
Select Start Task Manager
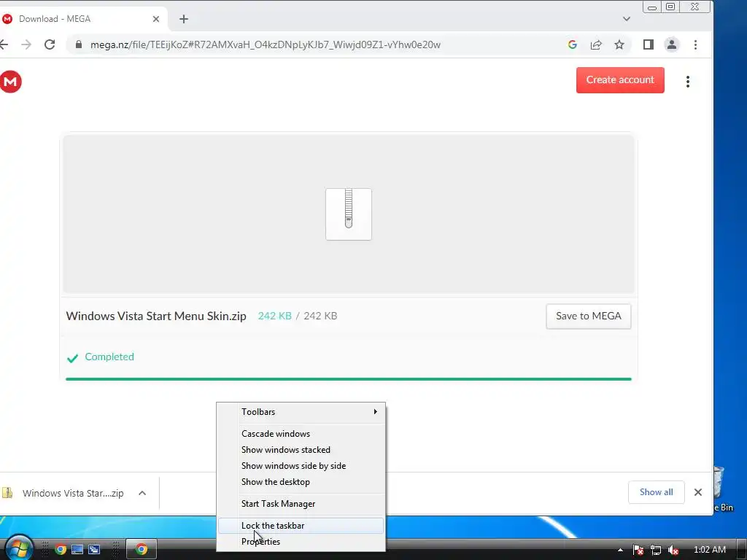[301, 504]
